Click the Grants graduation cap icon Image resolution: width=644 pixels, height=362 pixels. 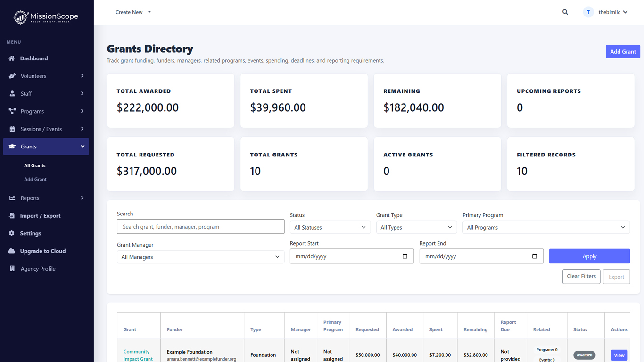[x=12, y=147]
